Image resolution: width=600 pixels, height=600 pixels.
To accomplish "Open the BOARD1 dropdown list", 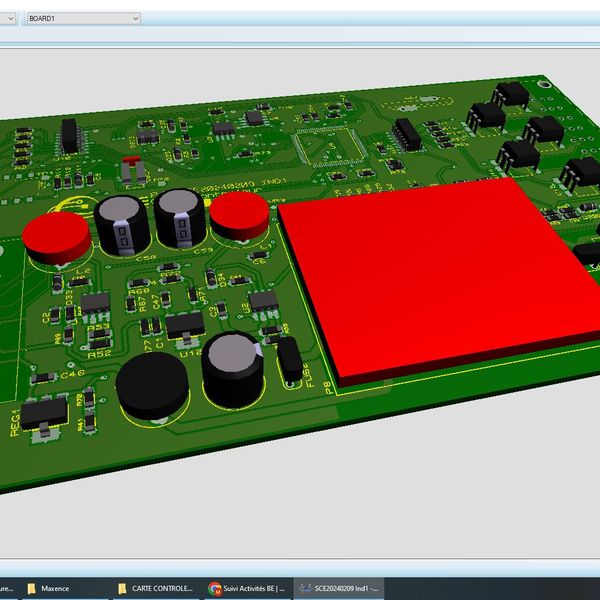I will [x=134, y=18].
